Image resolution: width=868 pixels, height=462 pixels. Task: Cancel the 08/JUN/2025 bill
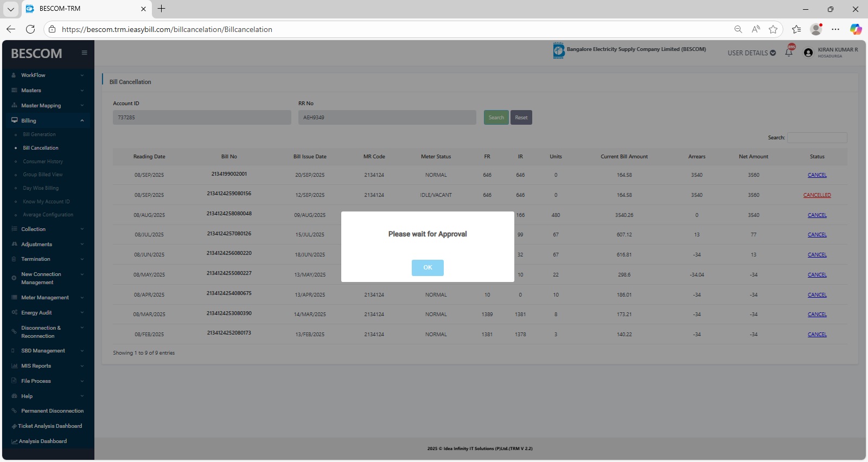pos(817,255)
